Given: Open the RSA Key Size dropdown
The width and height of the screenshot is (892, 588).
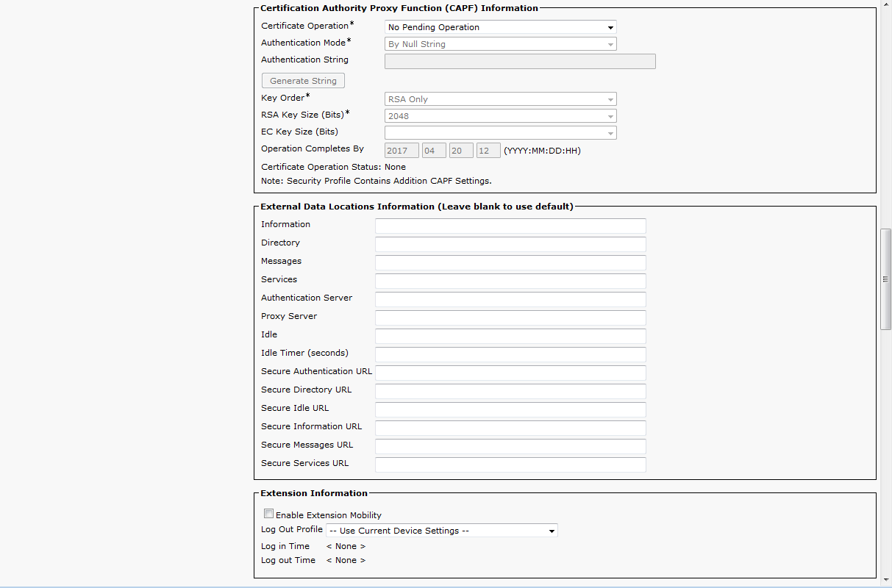Looking at the screenshot, I should 500,116.
